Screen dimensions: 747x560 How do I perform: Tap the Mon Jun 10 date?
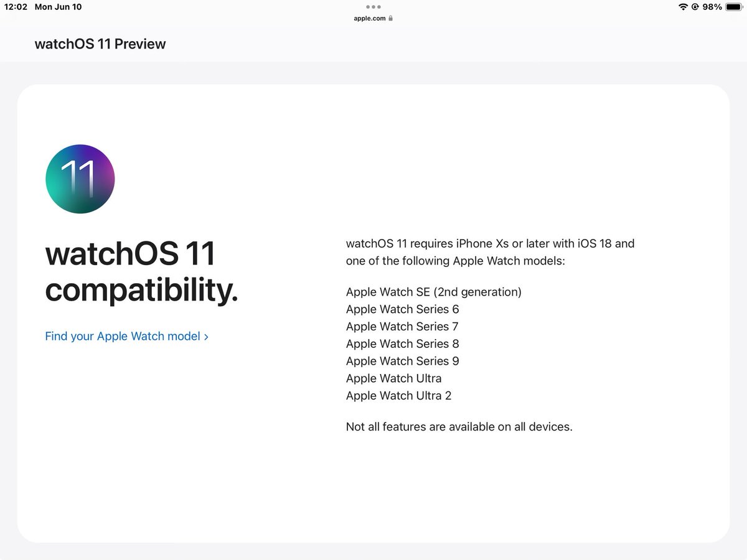pos(58,7)
